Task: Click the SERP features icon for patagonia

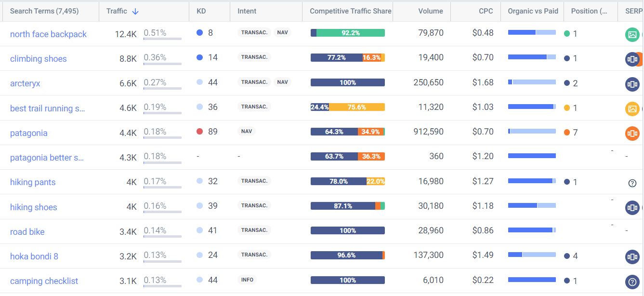Action: 632,133
